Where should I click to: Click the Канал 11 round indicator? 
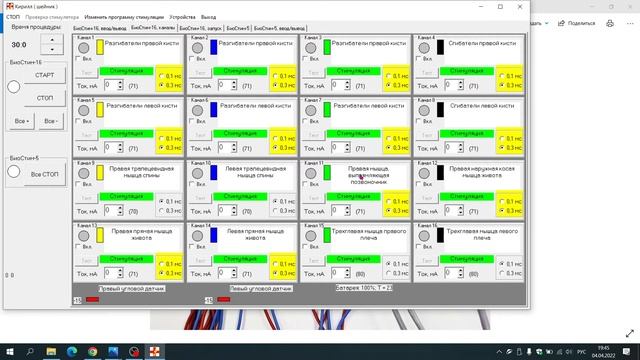[x=311, y=173]
